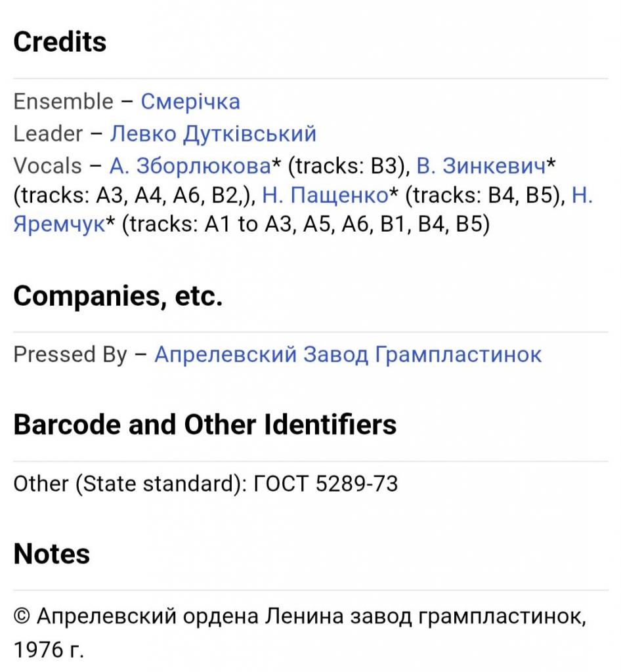Click the Pressed By label

tap(70, 355)
